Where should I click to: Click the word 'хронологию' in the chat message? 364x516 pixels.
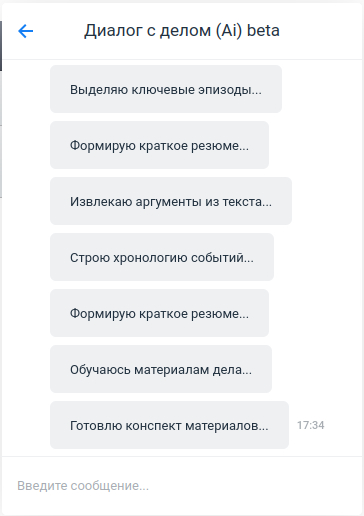[x=150, y=258]
